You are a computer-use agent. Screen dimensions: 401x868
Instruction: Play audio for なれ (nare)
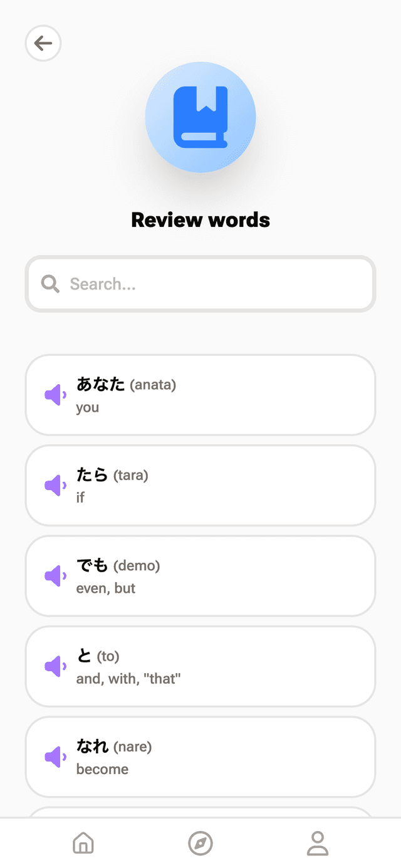55,756
